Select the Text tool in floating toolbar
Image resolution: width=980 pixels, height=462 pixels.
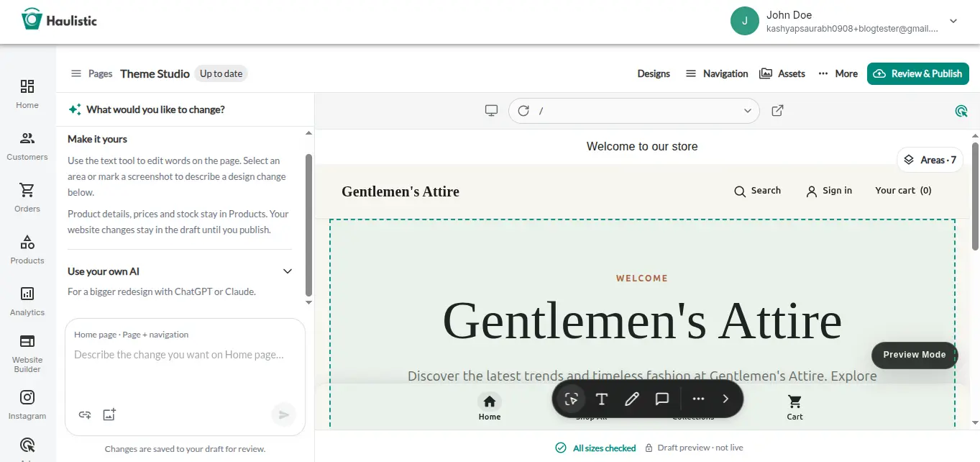point(602,399)
